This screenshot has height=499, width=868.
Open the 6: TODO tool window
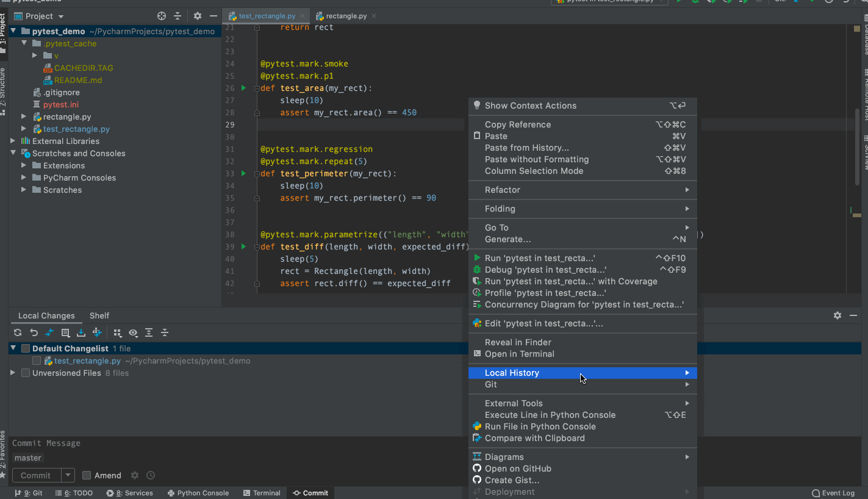tap(74, 493)
